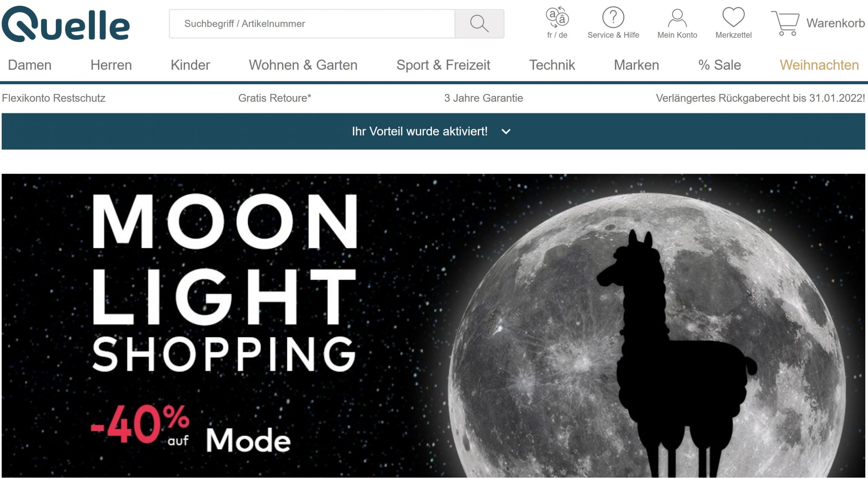
Task: Open Service & Hilfe question mark icon
Action: point(613,17)
